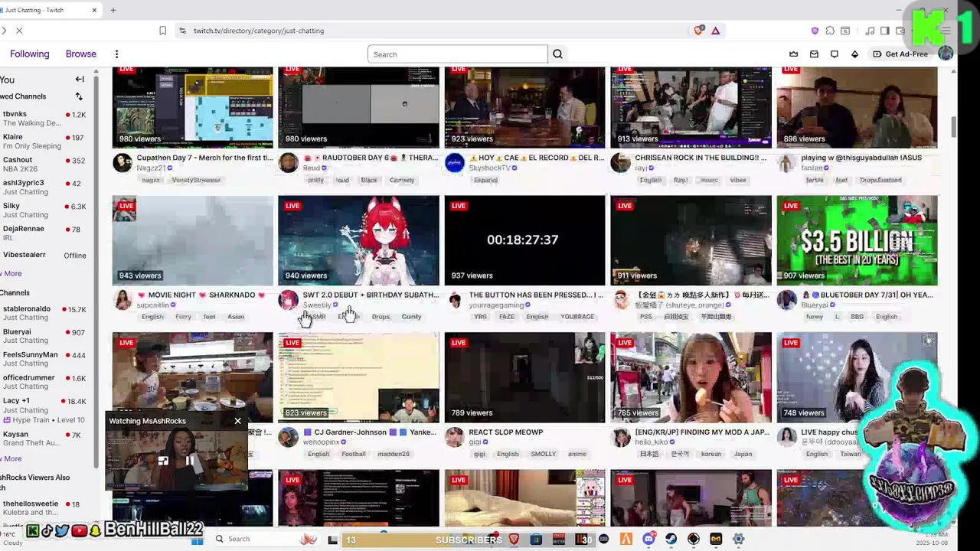Pause the MsAshRocks mini player
The height and width of the screenshot is (551, 980).
189,461
